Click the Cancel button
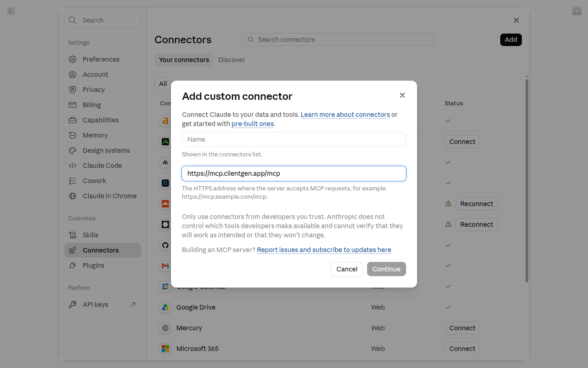 (x=347, y=269)
